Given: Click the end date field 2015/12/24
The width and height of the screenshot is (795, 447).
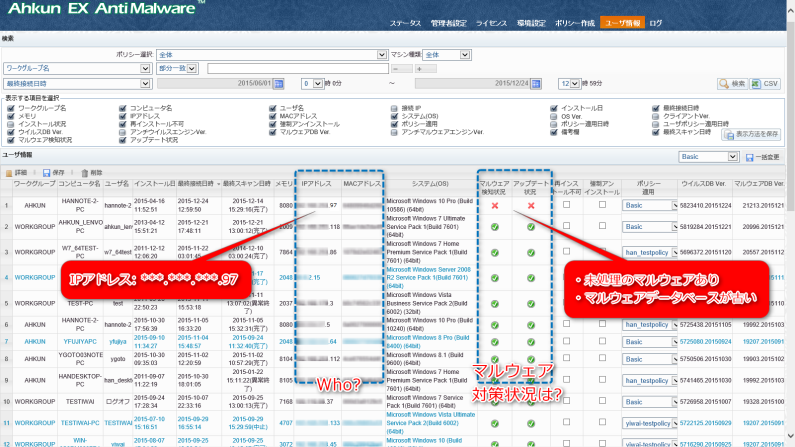Looking at the screenshot, I should 472,84.
